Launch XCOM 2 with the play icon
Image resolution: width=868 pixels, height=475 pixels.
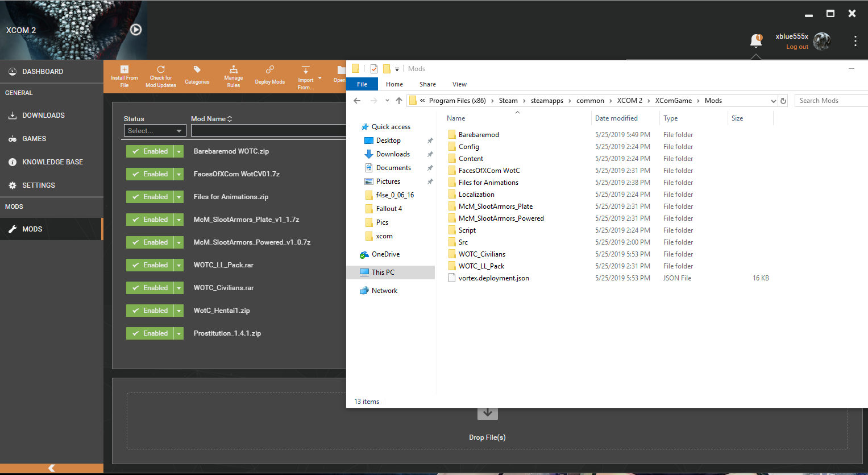[x=136, y=30]
